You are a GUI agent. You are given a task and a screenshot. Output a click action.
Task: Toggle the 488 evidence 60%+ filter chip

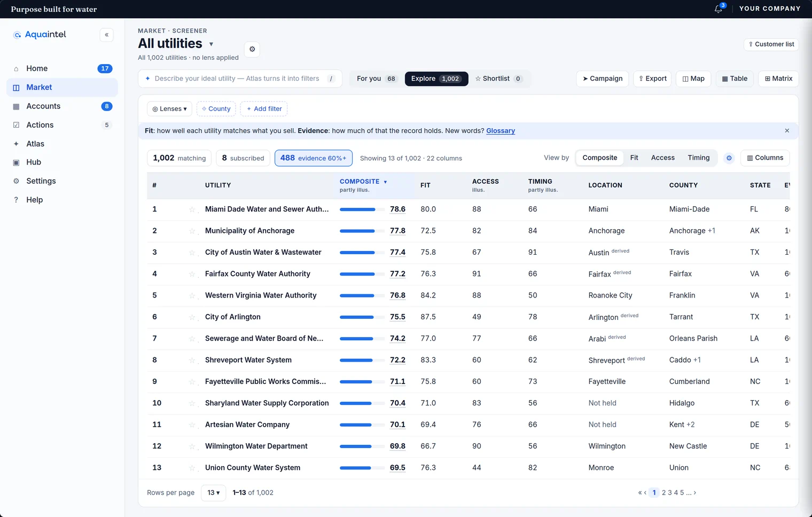(313, 158)
